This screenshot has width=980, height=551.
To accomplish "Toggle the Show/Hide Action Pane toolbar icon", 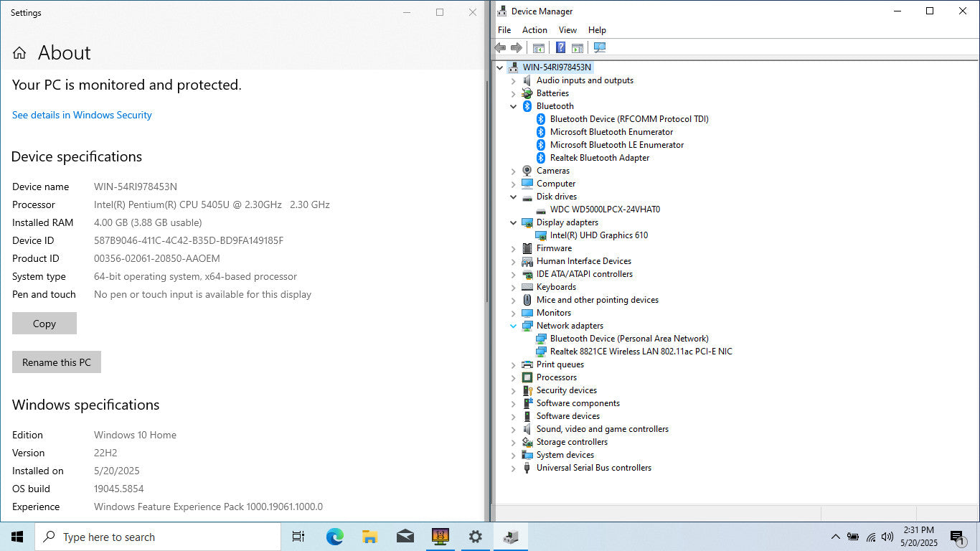I will pos(577,47).
